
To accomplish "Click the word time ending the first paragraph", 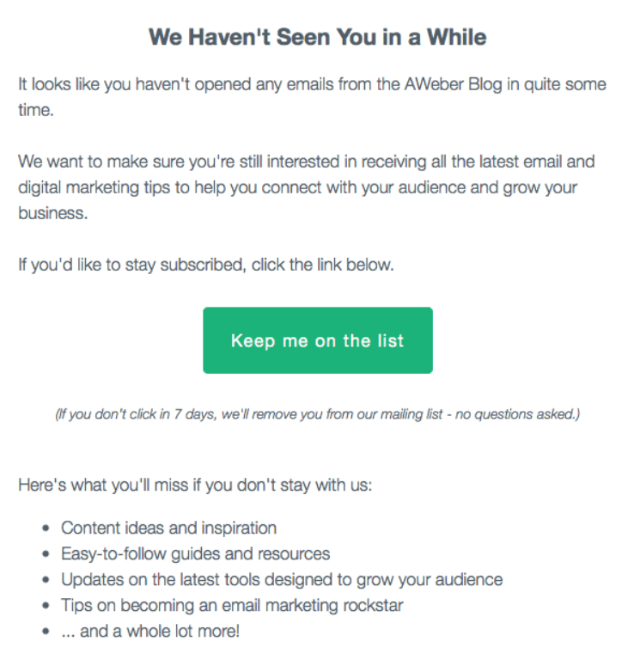I will [x=34, y=110].
